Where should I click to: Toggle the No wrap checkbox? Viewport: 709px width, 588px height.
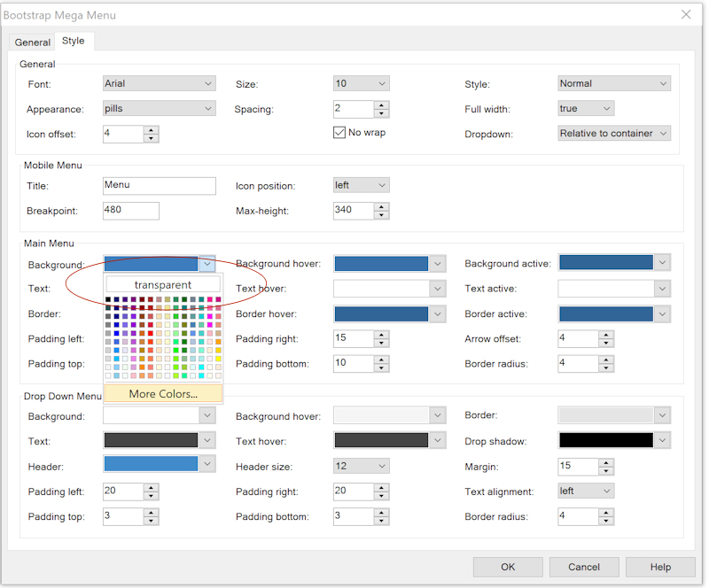pyautogui.click(x=339, y=133)
